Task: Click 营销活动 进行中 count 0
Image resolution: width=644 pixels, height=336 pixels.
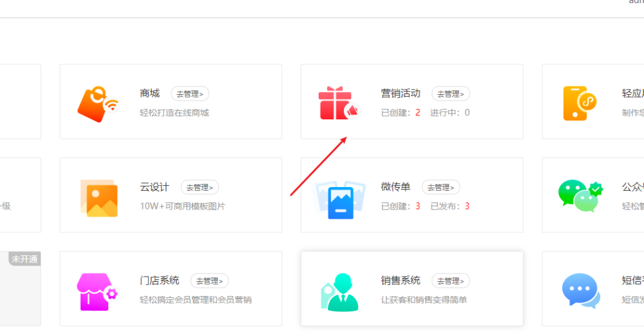Action: point(467,113)
